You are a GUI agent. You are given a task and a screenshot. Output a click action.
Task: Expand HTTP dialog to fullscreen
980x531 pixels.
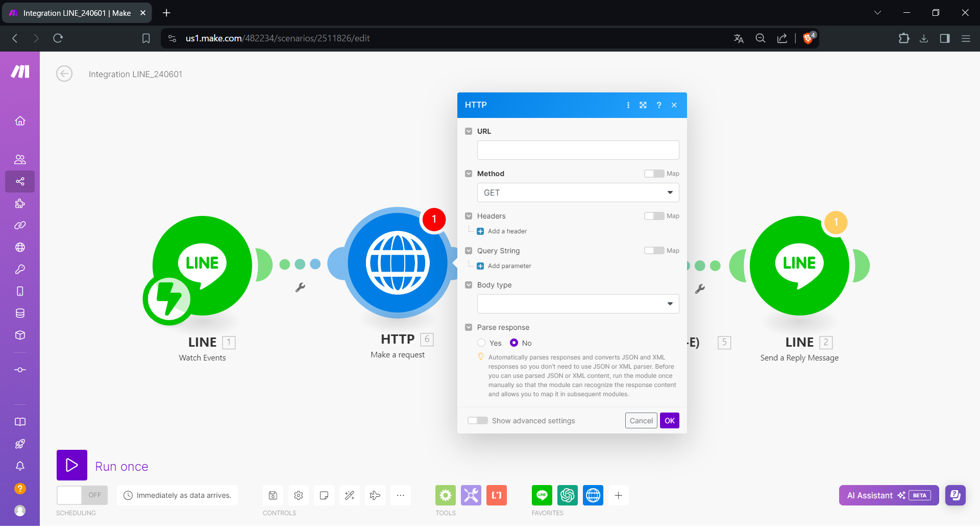pos(643,105)
